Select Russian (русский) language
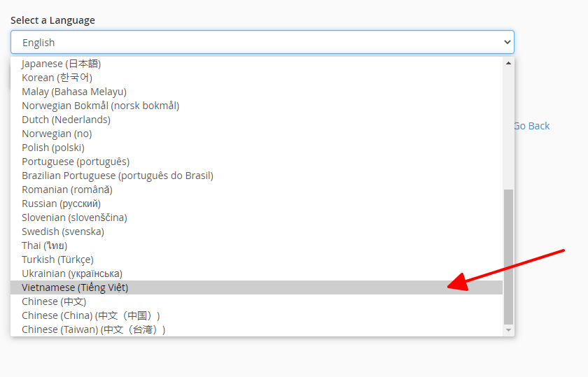This screenshot has width=588, height=377. pos(61,204)
